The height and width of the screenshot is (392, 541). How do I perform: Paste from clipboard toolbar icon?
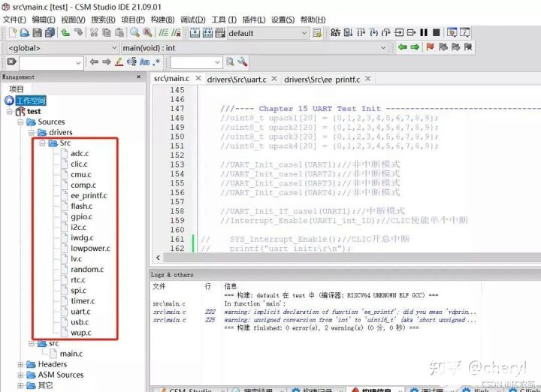[x=119, y=33]
